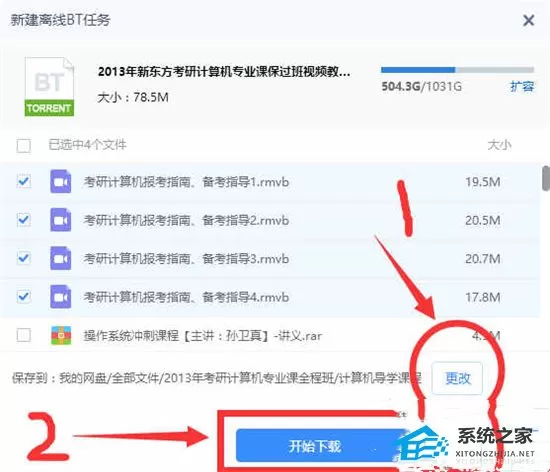Click the rar archive icon for 讲义.rar
This screenshot has width=550, height=472.
point(61,336)
